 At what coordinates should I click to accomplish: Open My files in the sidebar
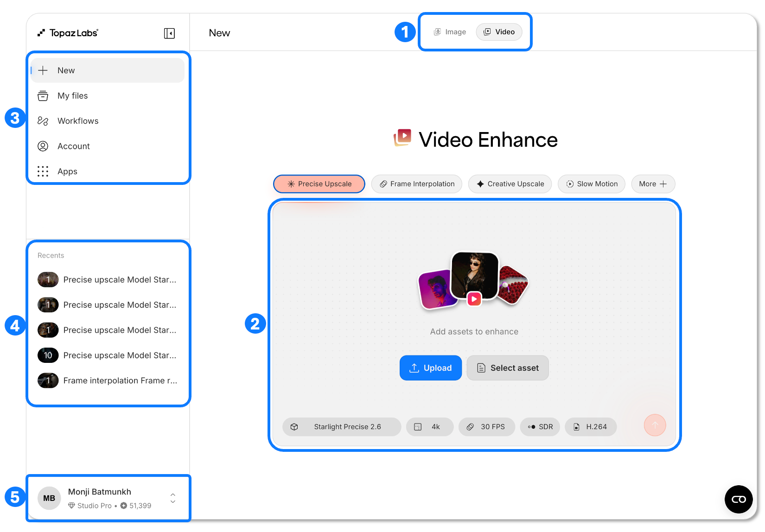tap(108, 96)
